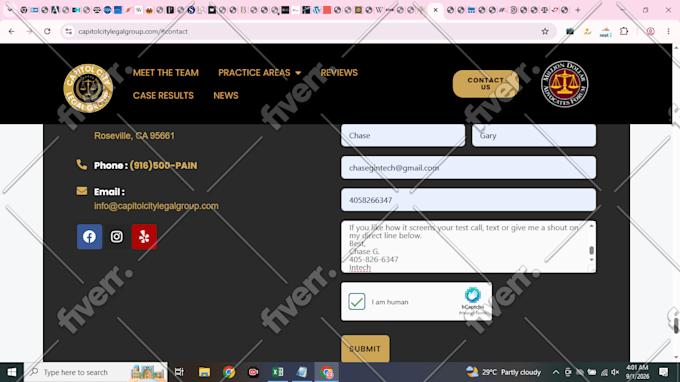Click the Million Dollar Advocates Forum badge
This screenshot has width=680, height=382.
point(564,84)
